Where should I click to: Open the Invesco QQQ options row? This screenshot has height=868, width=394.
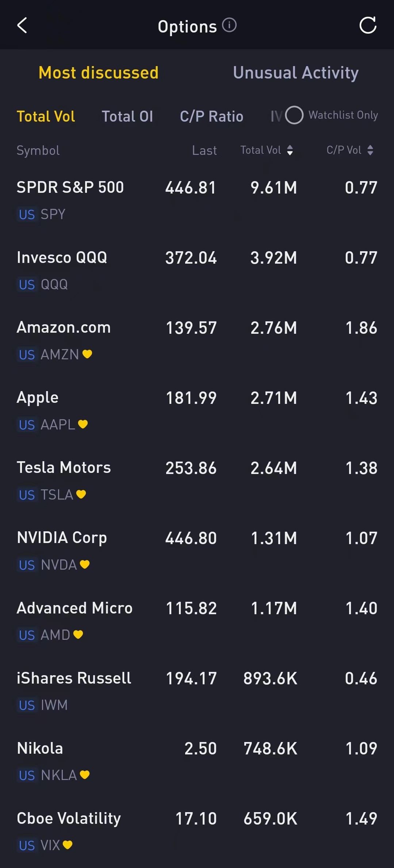(x=197, y=270)
